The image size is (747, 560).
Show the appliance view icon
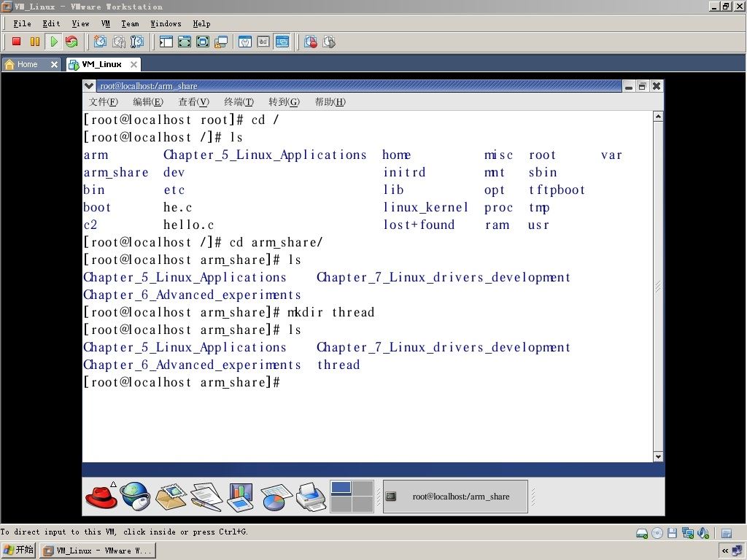(263, 42)
